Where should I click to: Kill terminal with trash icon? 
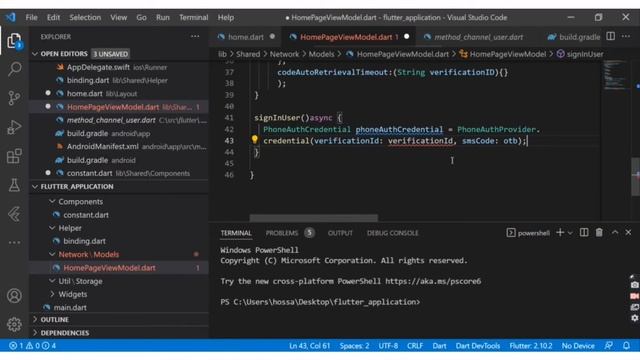coord(599,233)
